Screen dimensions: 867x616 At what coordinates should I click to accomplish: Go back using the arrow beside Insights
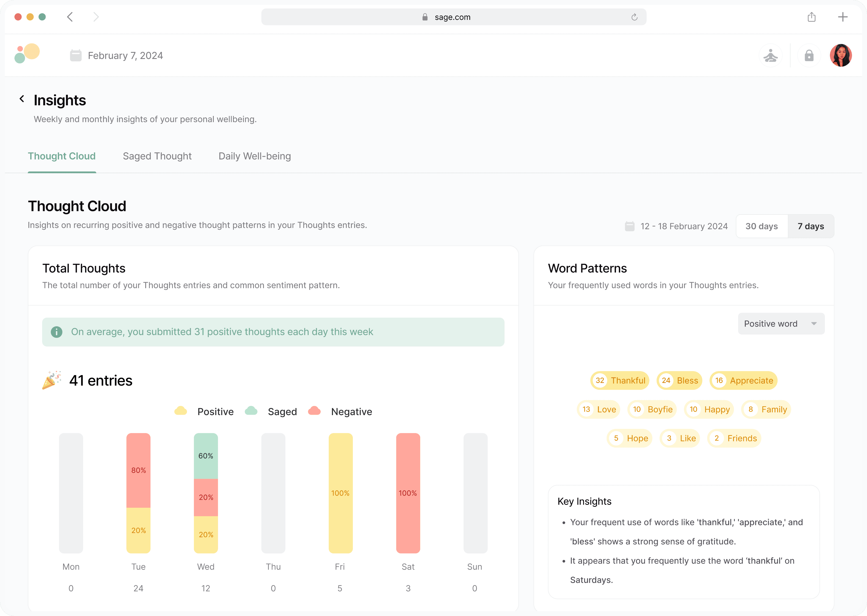(22, 99)
